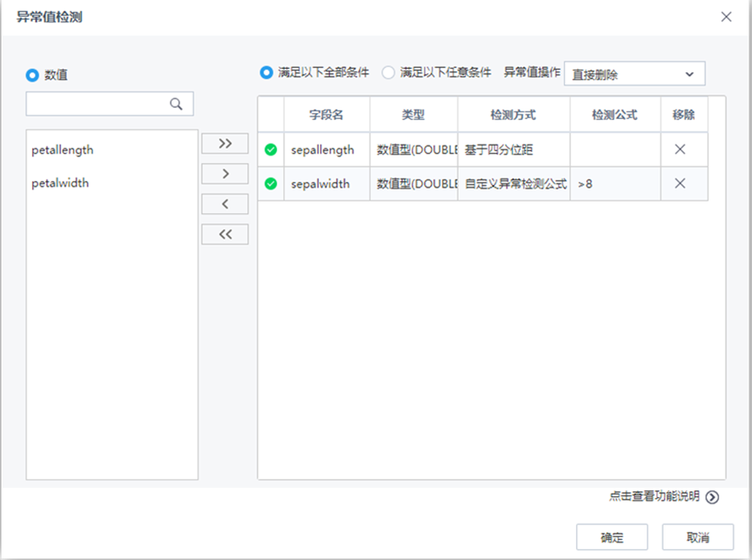Click the 确定 button
The width and height of the screenshot is (752, 560).
(612, 537)
